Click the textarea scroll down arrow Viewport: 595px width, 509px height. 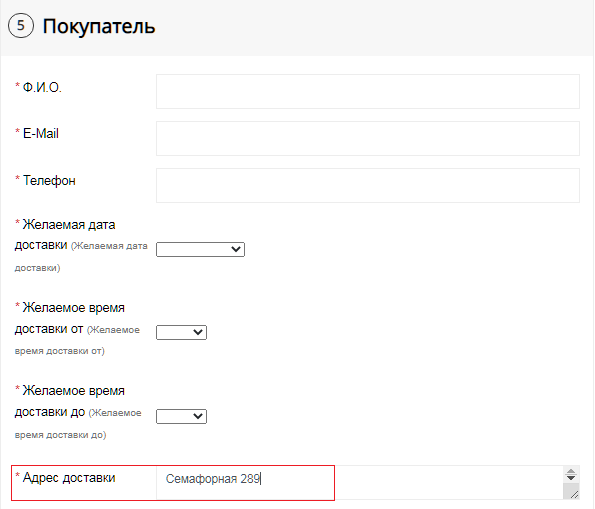click(x=571, y=477)
